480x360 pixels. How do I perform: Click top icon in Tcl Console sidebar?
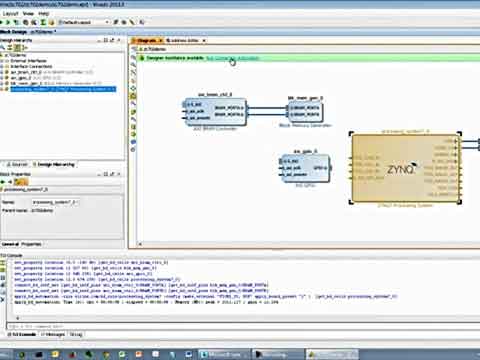(2, 263)
